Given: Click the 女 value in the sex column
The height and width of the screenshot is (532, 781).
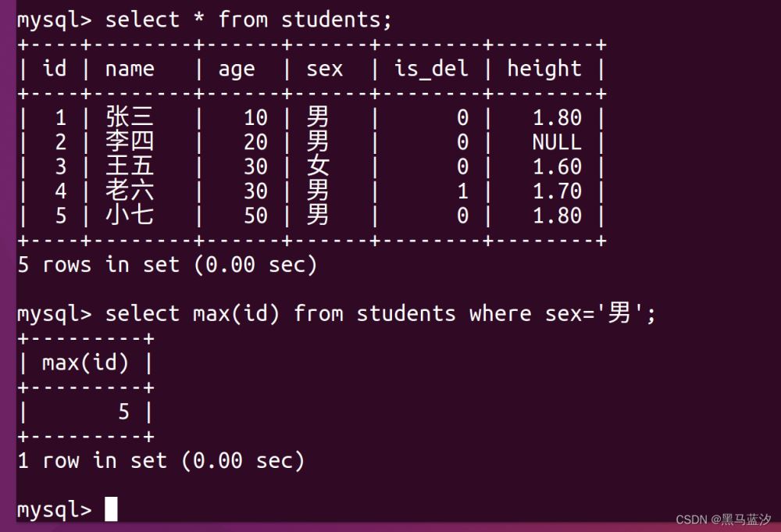Looking at the screenshot, I should pos(318,166).
